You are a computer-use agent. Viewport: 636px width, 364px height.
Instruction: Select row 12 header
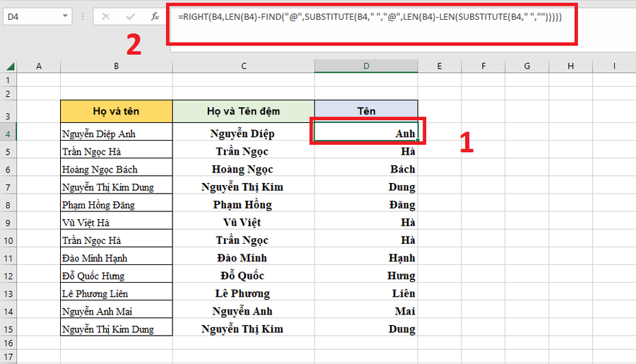tap(8, 276)
